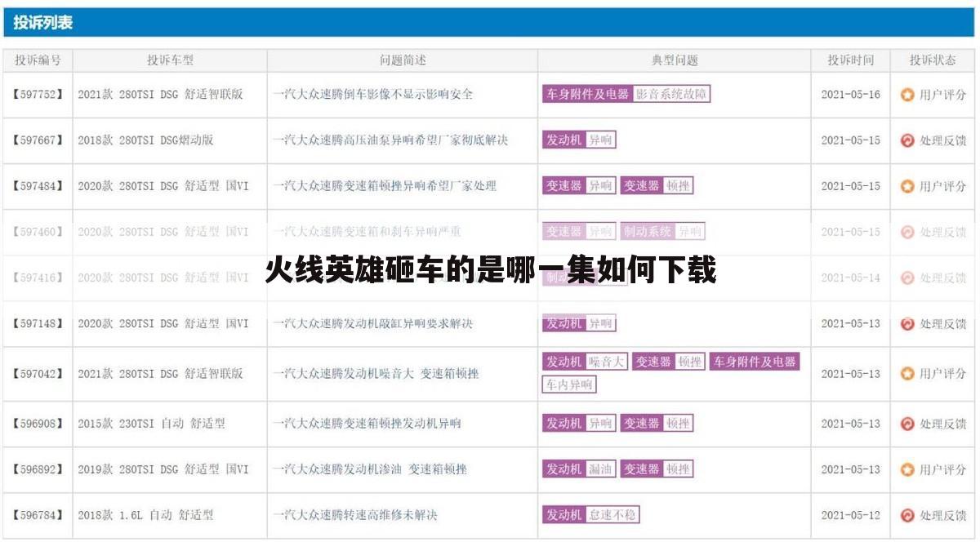The width and height of the screenshot is (980, 542).
Task: Open complaint number 596908
Action: point(38,424)
